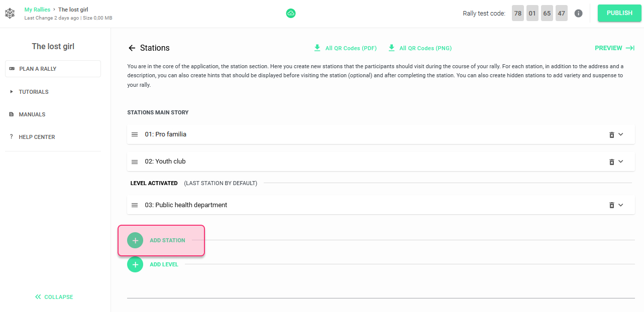The width and height of the screenshot is (644, 312).
Task: Download All QR Codes (PDF)
Action: (x=345, y=48)
